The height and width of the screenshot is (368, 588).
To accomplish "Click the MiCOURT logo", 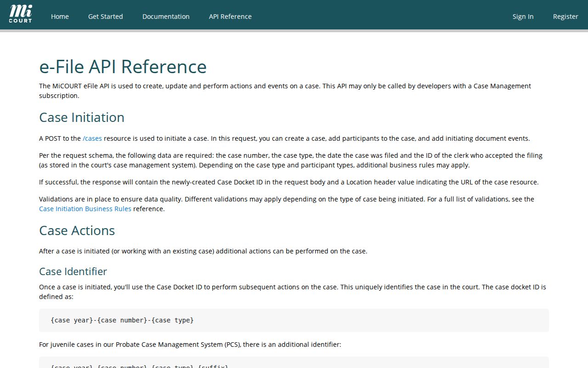I will coord(21,14).
